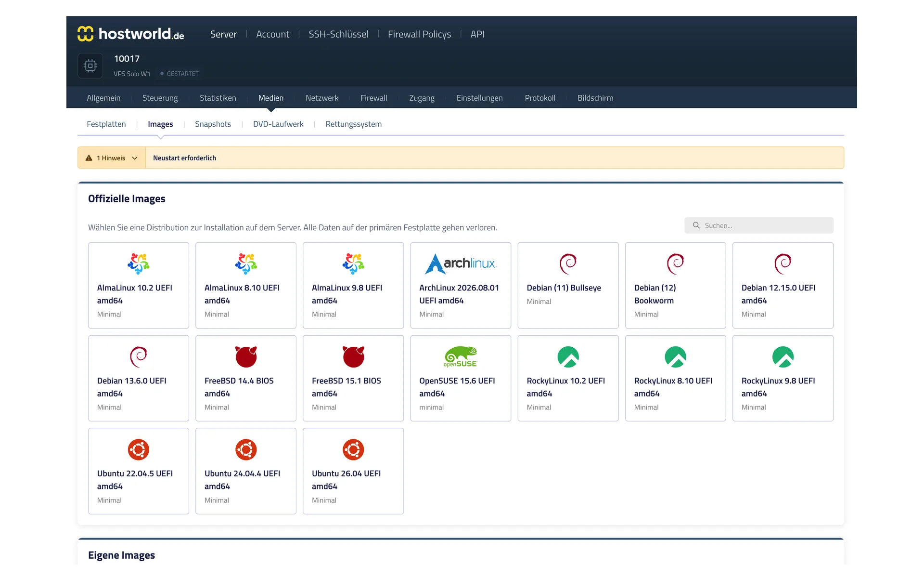Screen dimensions: 924x578
Task: Go to the Firewall server tab
Action: click(374, 98)
